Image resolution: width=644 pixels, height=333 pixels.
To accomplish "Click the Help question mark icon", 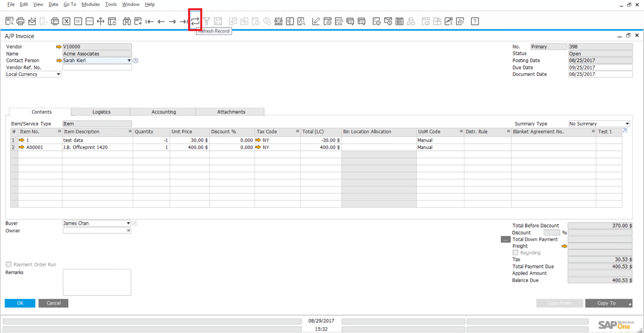I will click(475, 21).
